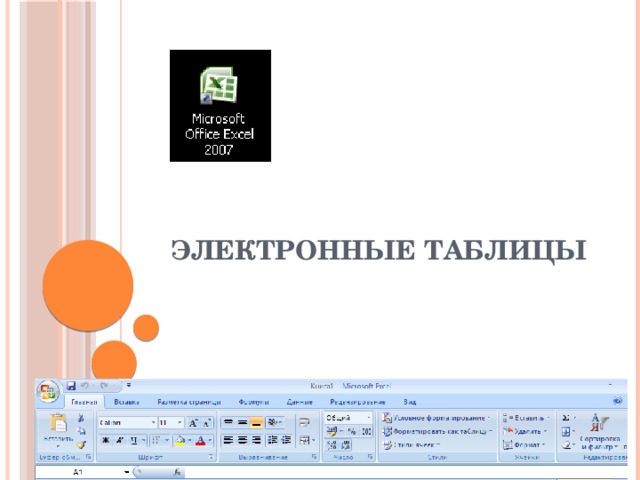Open Условное форматирование menu

tap(436, 418)
